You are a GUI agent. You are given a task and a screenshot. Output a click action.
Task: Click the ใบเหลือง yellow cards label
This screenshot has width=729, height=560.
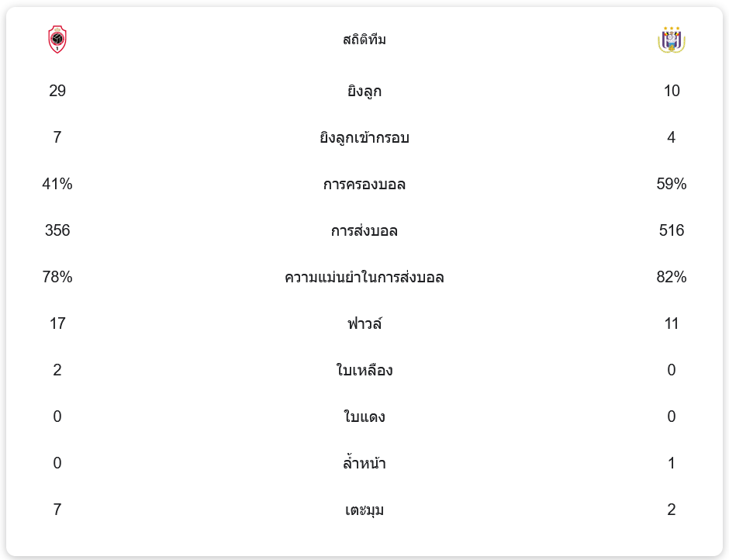tap(364, 371)
